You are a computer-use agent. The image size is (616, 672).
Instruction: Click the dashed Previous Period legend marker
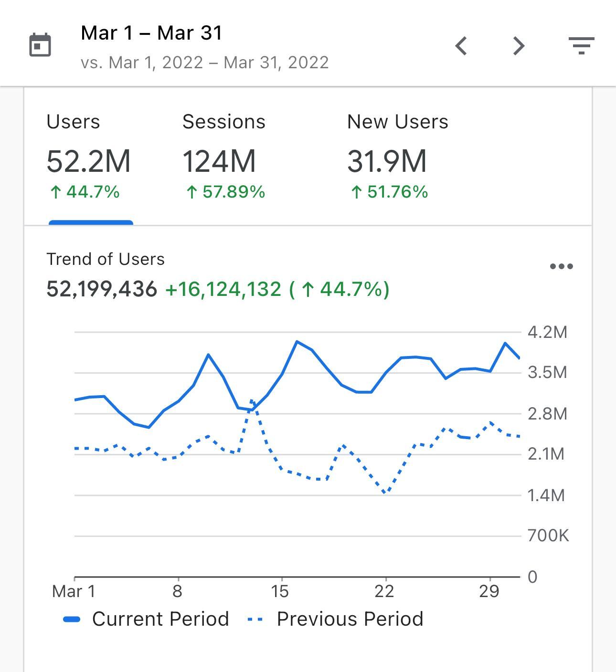[255, 618]
